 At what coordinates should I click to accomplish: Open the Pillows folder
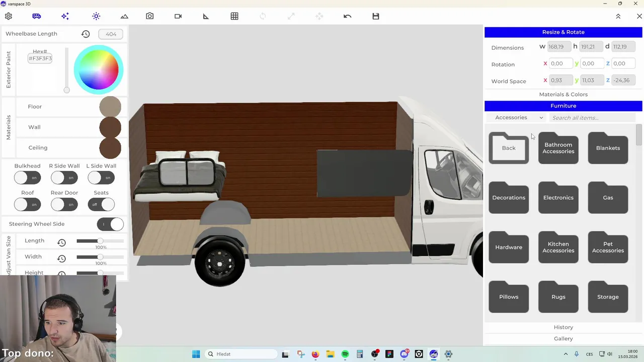[x=509, y=297]
